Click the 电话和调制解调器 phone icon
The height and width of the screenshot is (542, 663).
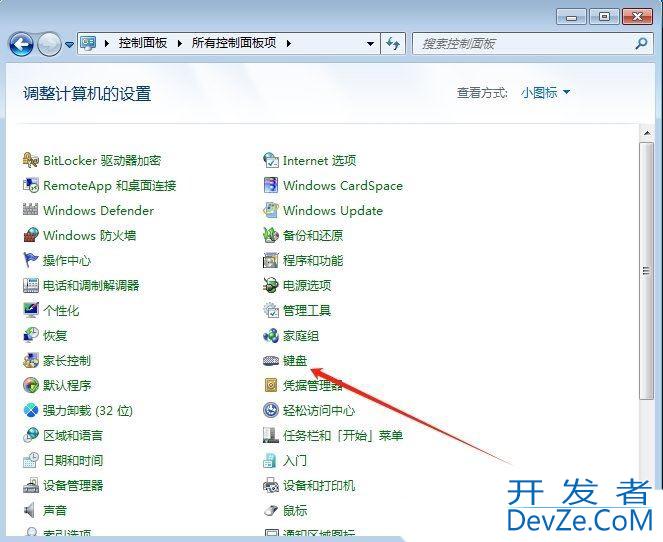31,285
